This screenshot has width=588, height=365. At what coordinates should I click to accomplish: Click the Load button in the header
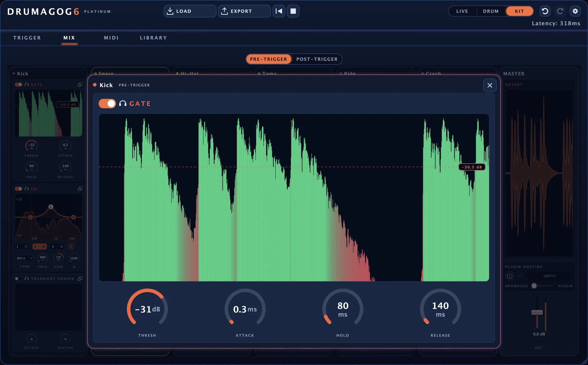tap(190, 11)
